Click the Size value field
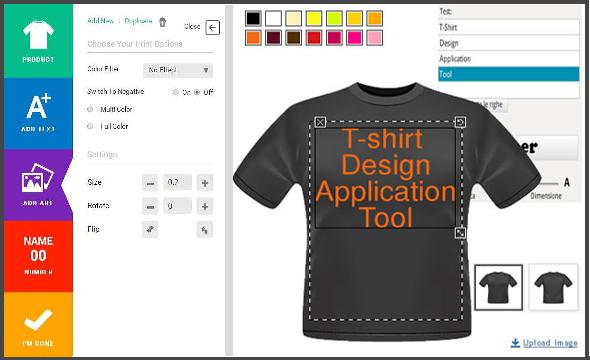 click(x=178, y=182)
